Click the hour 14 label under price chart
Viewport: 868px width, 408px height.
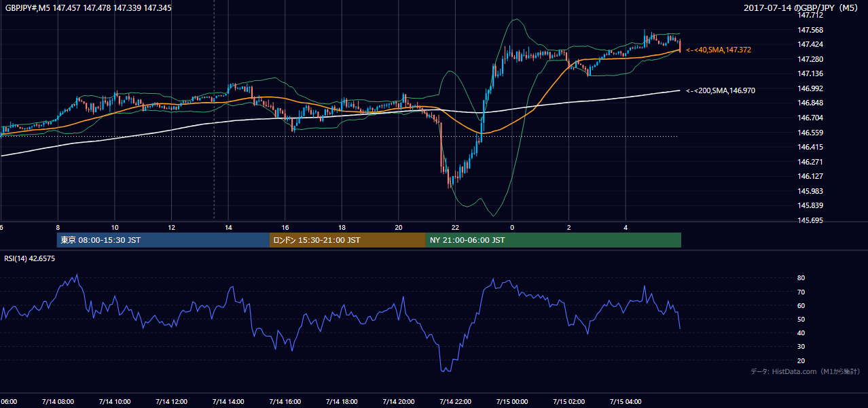[228, 228]
